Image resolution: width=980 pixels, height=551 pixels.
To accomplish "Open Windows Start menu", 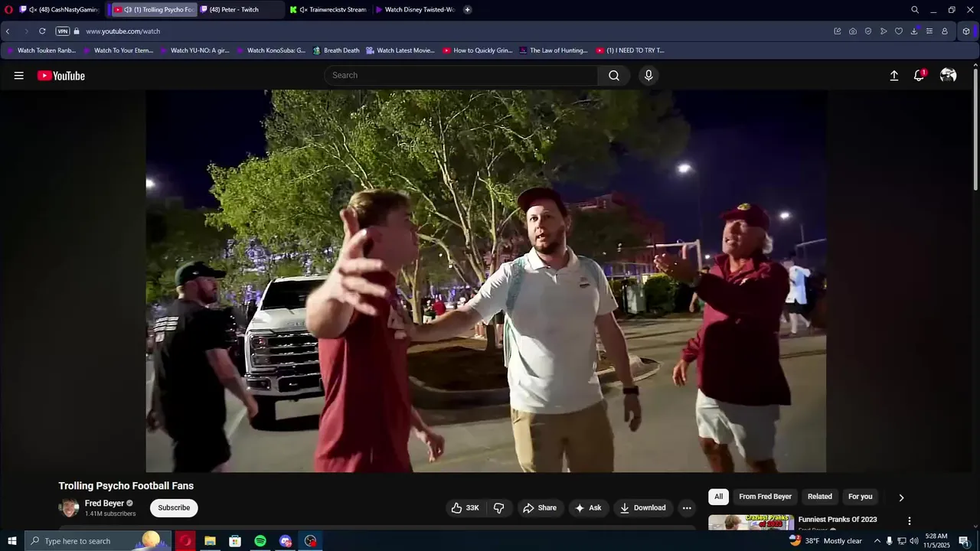I will (12, 541).
